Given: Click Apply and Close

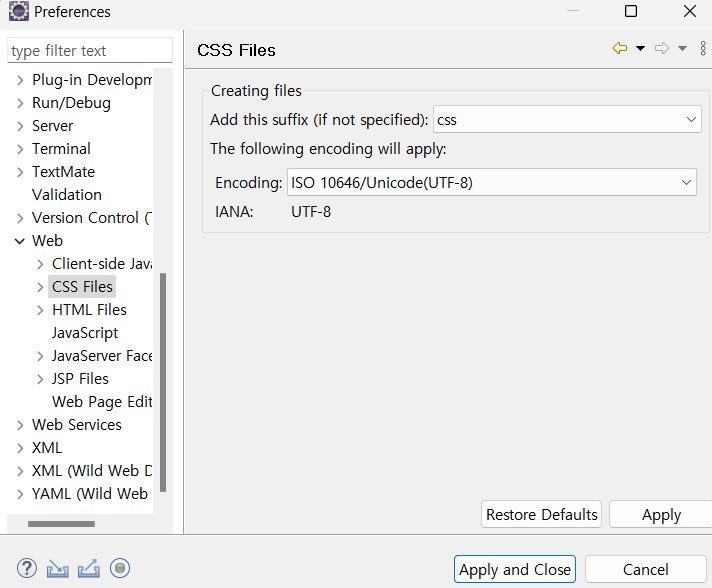Looking at the screenshot, I should pyautogui.click(x=515, y=569).
